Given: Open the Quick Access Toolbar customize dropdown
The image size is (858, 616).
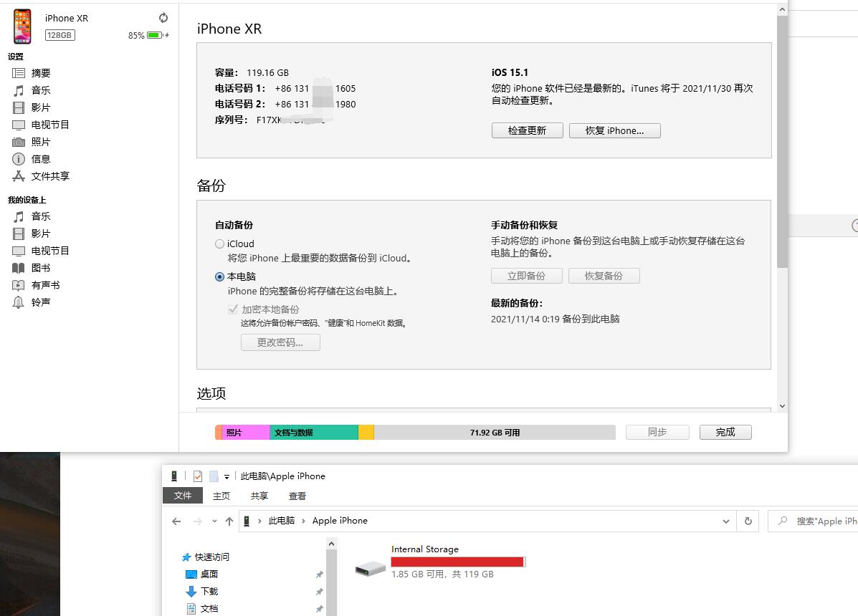Looking at the screenshot, I should [x=227, y=476].
